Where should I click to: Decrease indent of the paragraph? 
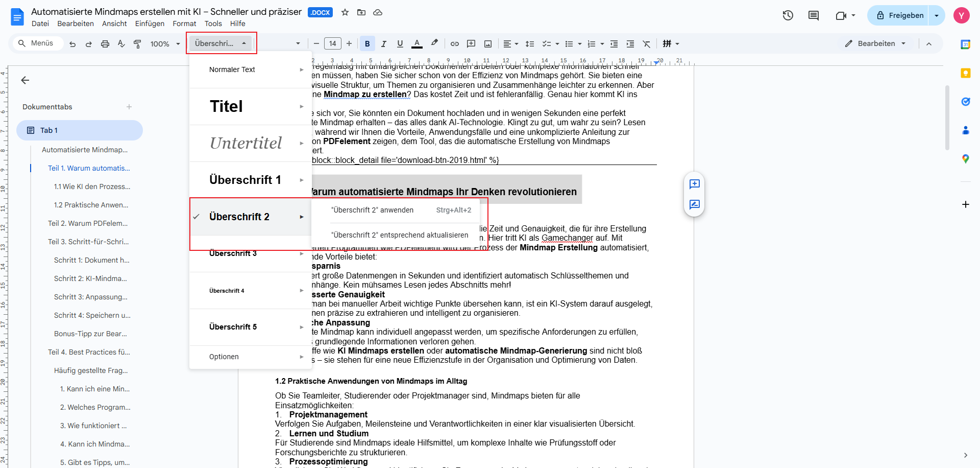pyautogui.click(x=614, y=44)
